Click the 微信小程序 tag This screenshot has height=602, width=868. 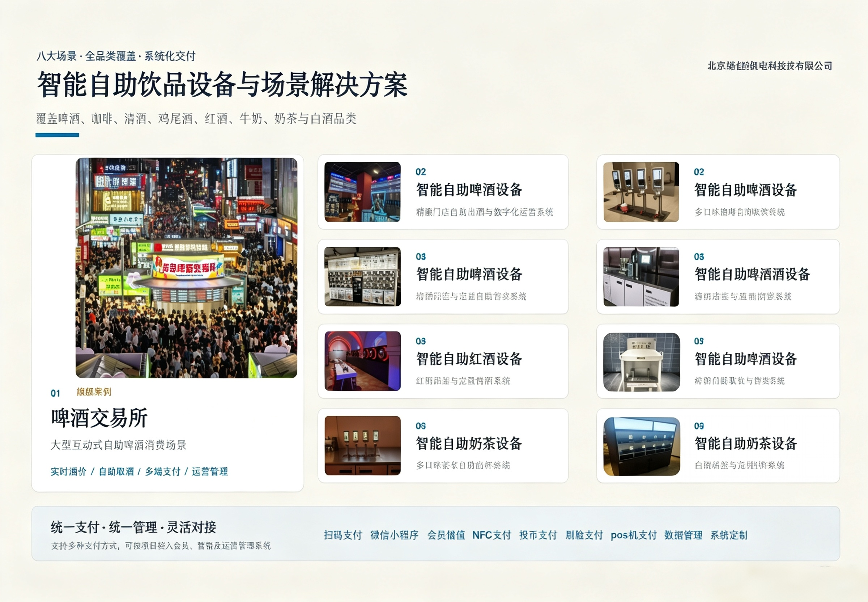[x=394, y=535]
